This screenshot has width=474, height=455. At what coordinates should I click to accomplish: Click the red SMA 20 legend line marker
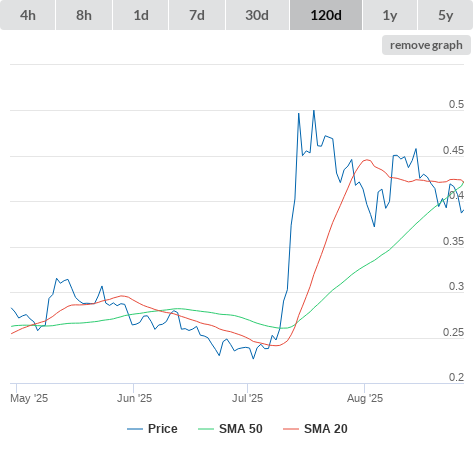(x=291, y=429)
